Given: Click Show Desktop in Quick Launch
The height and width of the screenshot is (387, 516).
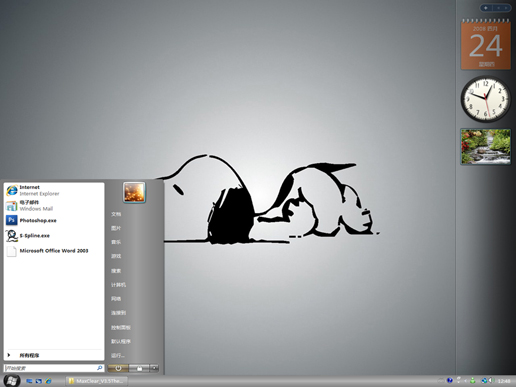Looking at the screenshot, I should tap(29, 381).
